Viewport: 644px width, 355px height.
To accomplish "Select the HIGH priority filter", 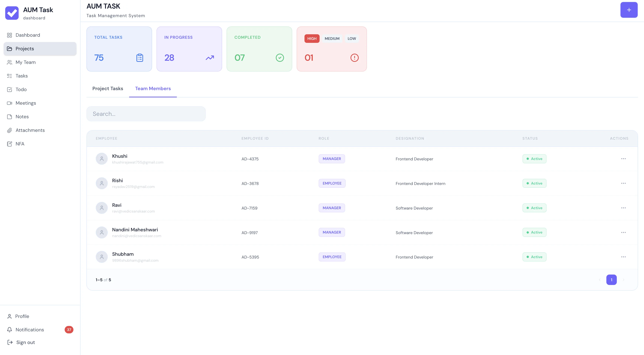I will 312,39.
